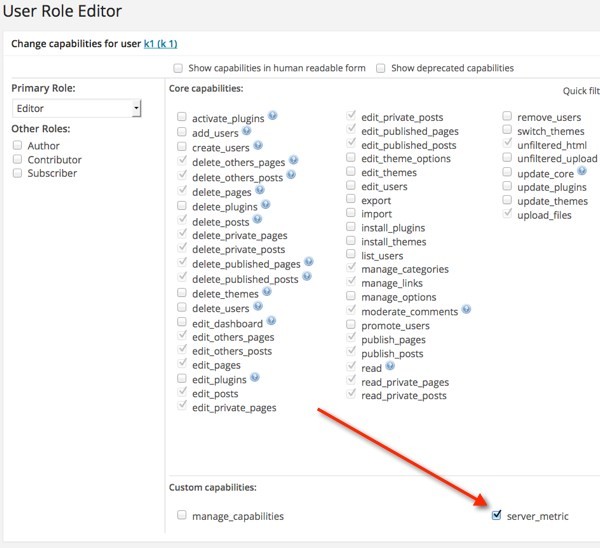Click help icon next to activate_plugins

point(272,115)
